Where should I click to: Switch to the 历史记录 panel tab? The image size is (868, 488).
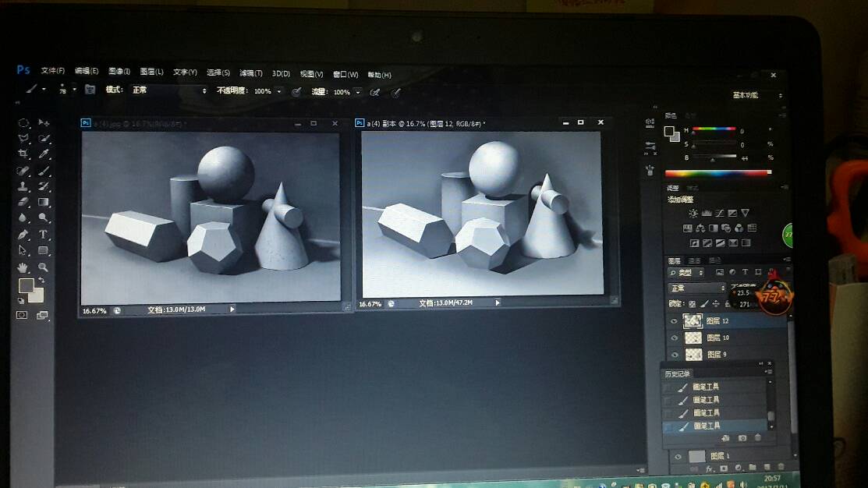point(678,374)
